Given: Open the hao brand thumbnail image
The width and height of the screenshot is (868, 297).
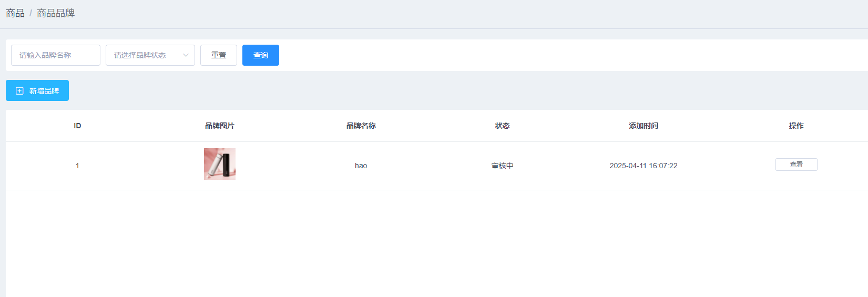Looking at the screenshot, I should [x=220, y=164].
